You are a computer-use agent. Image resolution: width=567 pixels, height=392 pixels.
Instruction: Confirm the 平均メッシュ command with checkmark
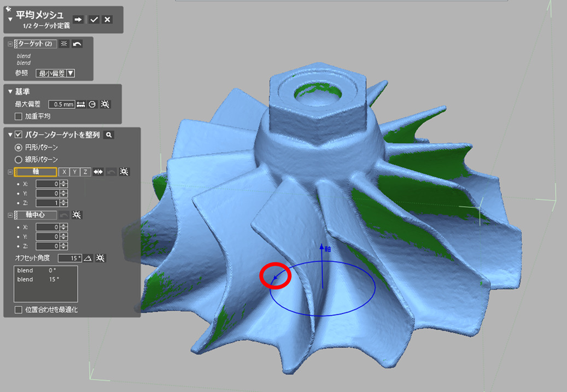(x=94, y=19)
